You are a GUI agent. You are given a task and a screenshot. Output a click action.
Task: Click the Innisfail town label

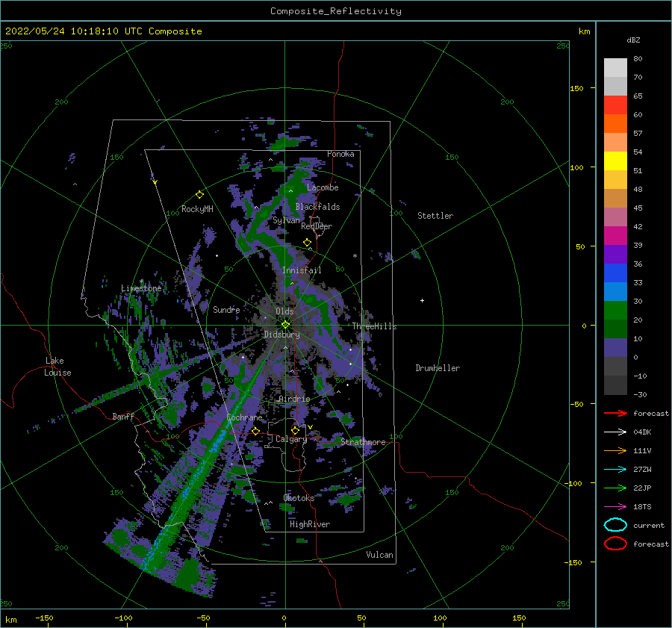pos(302,270)
